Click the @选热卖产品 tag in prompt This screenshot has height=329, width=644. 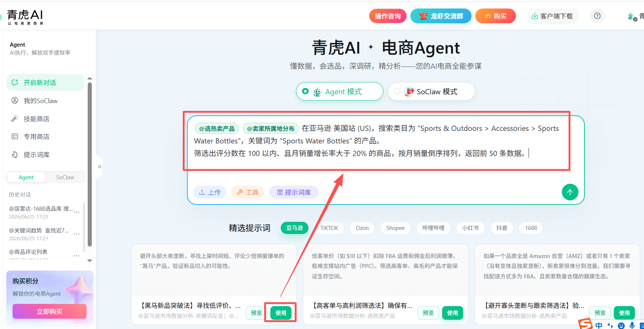[x=217, y=129]
